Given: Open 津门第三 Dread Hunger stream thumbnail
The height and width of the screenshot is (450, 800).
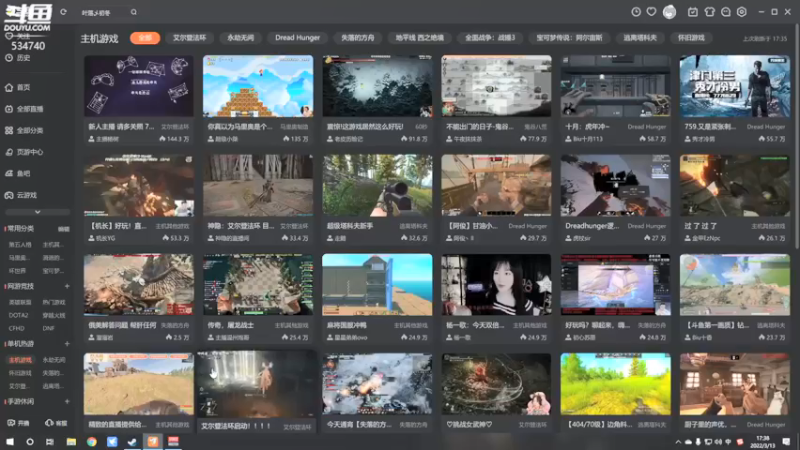Looking at the screenshot, I should click(x=735, y=86).
